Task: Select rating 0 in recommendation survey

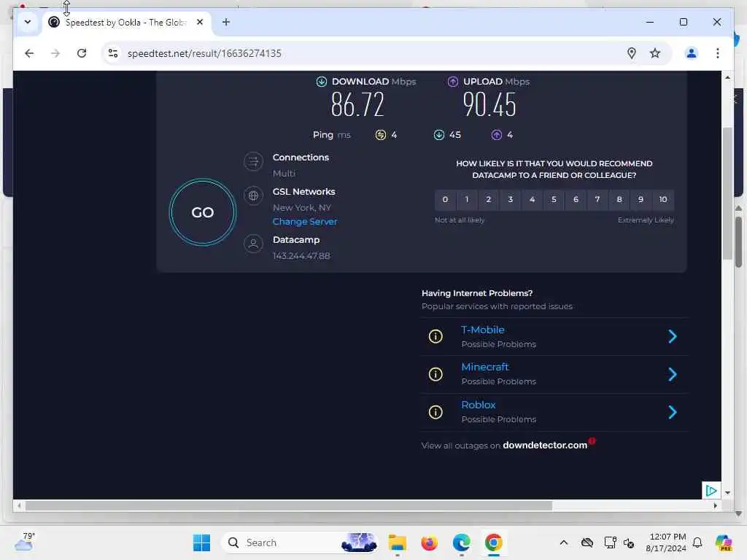Action: coord(445,200)
